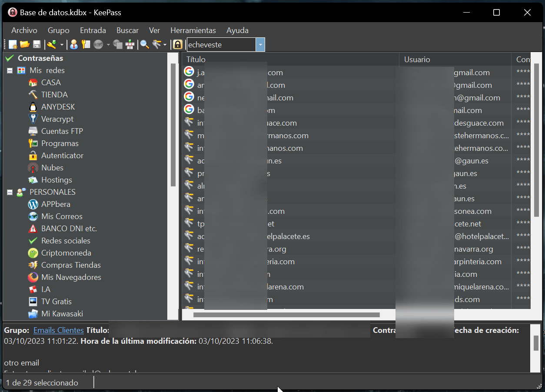Select the Mi Kawasaki group
Image resolution: width=545 pixels, height=392 pixels.
(x=62, y=314)
